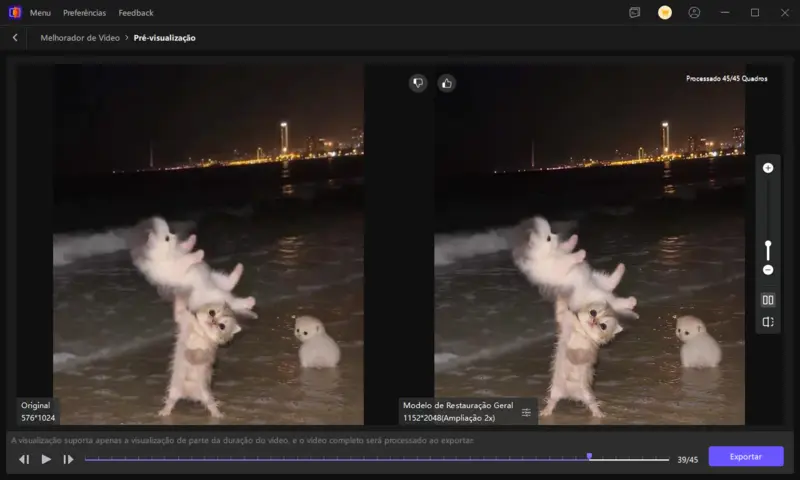Click the timeline playhead marker
Image resolution: width=800 pixels, height=480 pixels.
coord(589,456)
